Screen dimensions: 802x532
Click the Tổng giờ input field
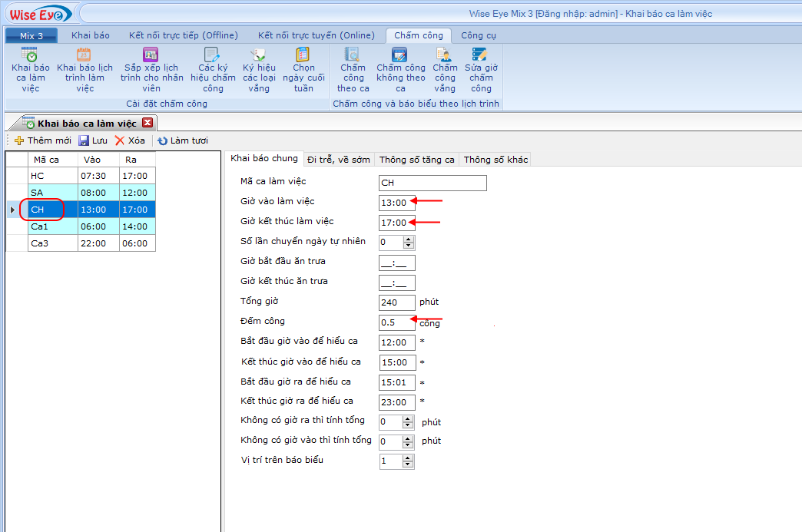tap(396, 302)
